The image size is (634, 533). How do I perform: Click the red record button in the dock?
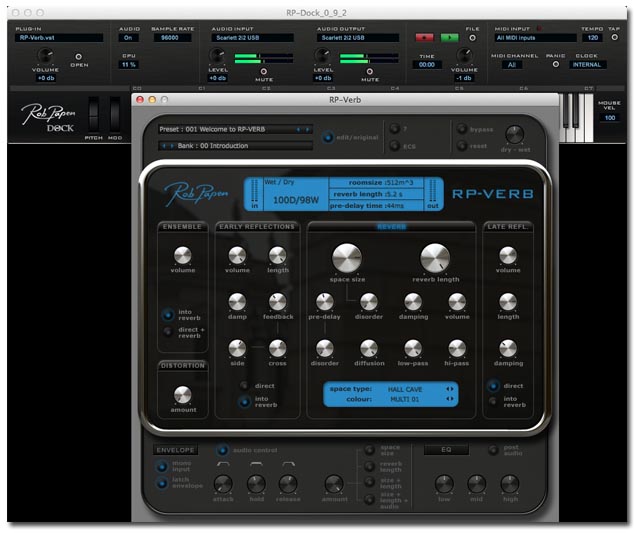424,38
